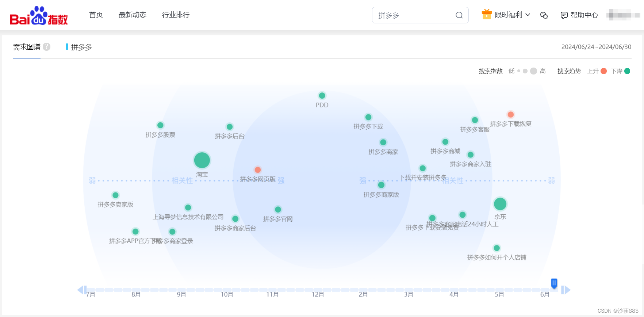Click the Baidu Index logo
644x317 pixels.
(x=39, y=15)
